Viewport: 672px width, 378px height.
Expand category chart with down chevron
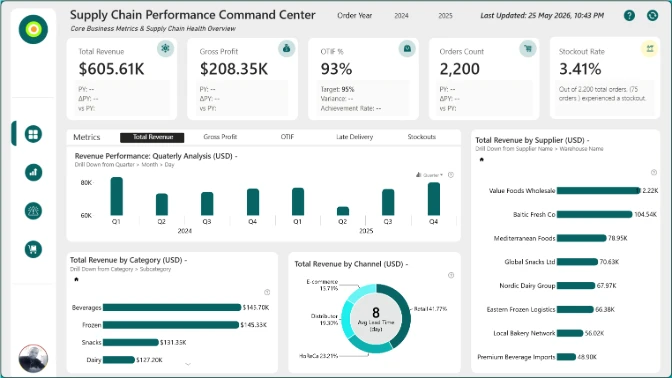click(188, 364)
